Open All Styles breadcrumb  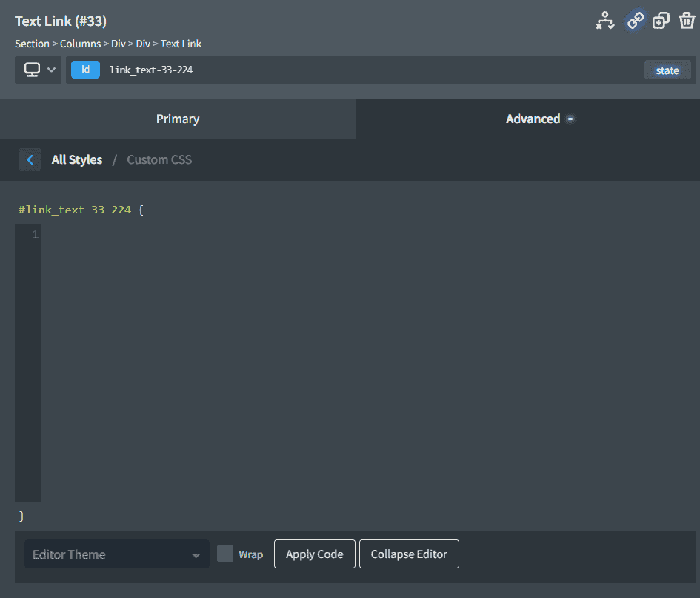77,159
